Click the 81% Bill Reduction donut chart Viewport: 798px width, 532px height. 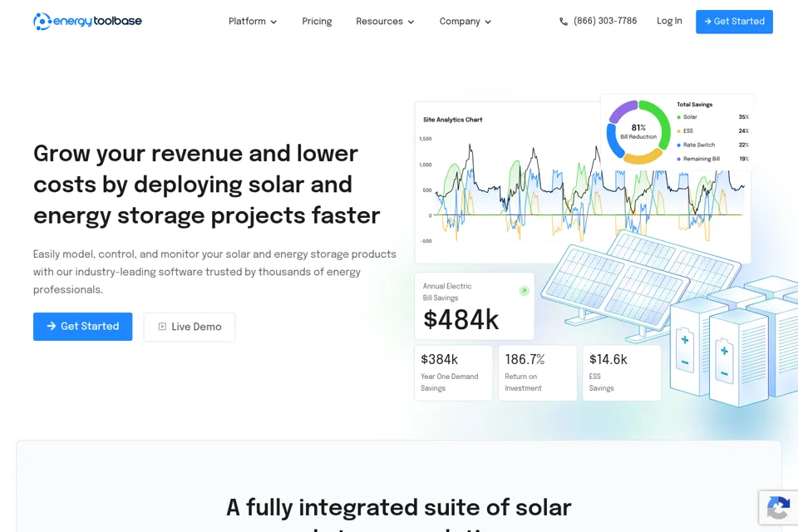click(x=638, y=132)
